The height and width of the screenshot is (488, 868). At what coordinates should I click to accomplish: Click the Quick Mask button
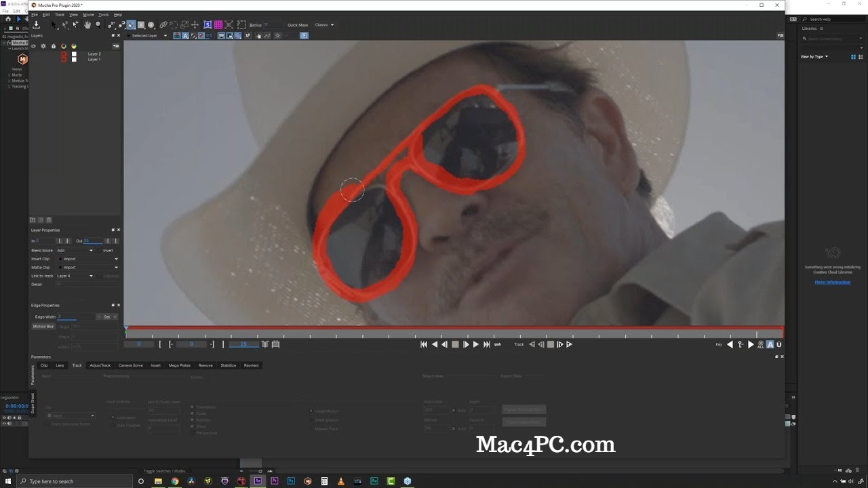coord(298,25)
